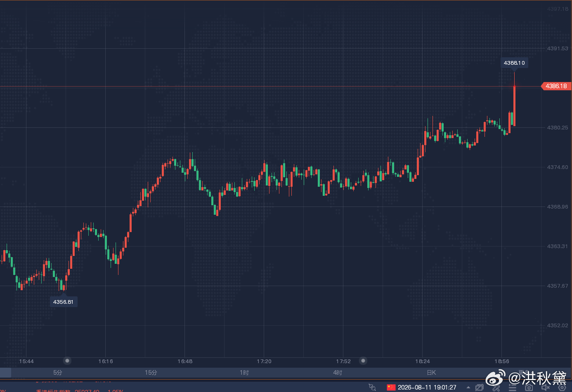The image size is (572, 392).
Task: Click the 15:44 time axis label
Action: [x=26, y=361]
